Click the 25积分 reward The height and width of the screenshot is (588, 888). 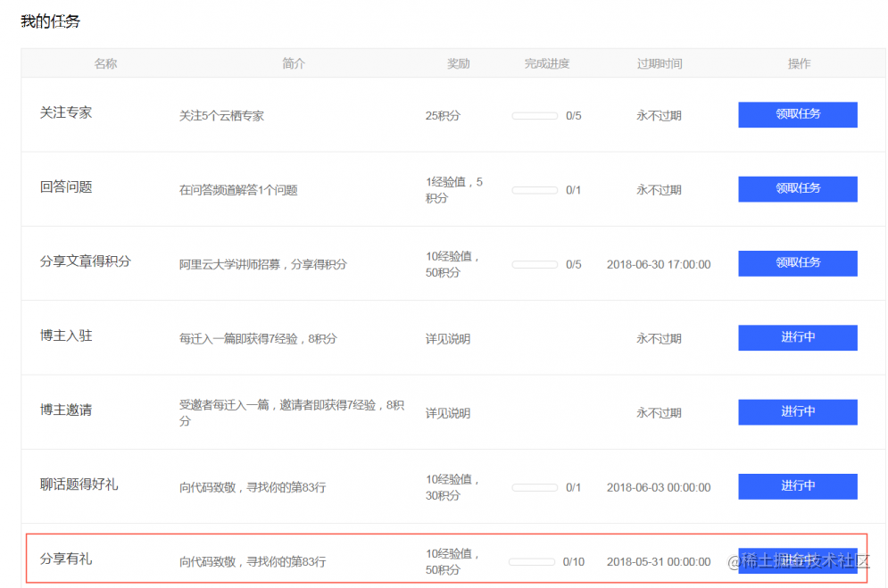(x=443, y=116)
